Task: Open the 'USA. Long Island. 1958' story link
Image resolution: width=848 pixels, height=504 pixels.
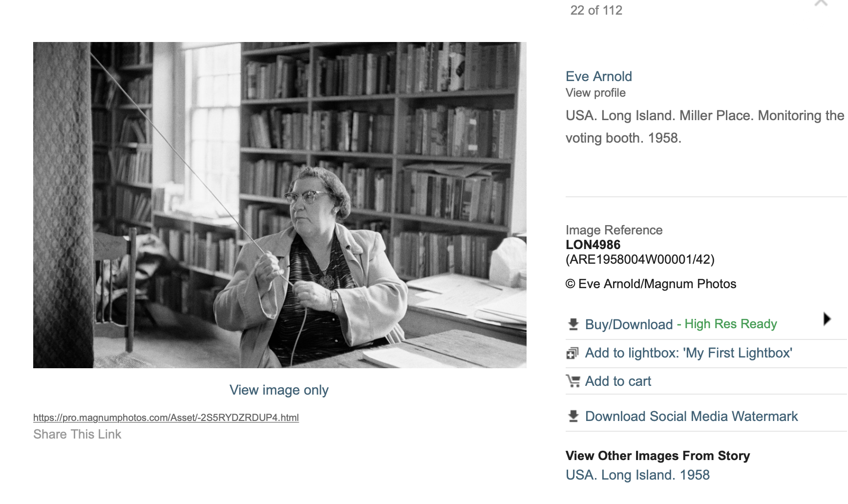Action: point(637,475)
